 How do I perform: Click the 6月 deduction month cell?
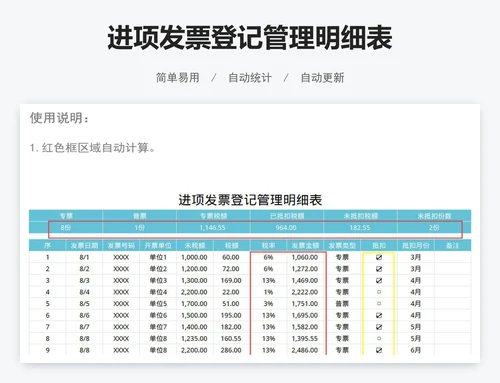(416, 350)
